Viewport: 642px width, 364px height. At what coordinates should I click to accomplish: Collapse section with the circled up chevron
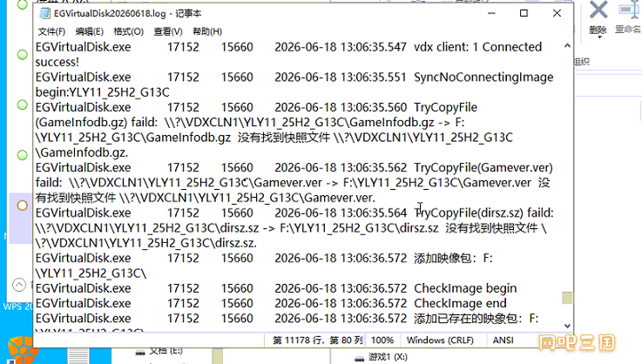point(19,285)
